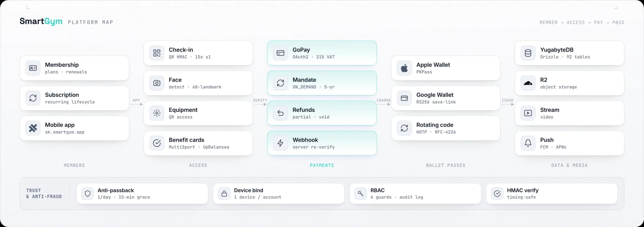The image size is (644, 227).
Task: Click the 'RS256 save-link' text
Action: [436, 102]
